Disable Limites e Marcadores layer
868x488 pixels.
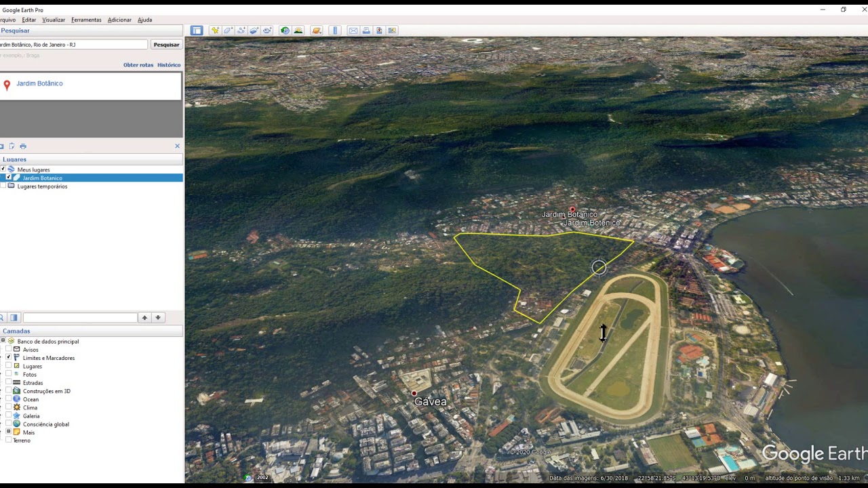point(9,357)
